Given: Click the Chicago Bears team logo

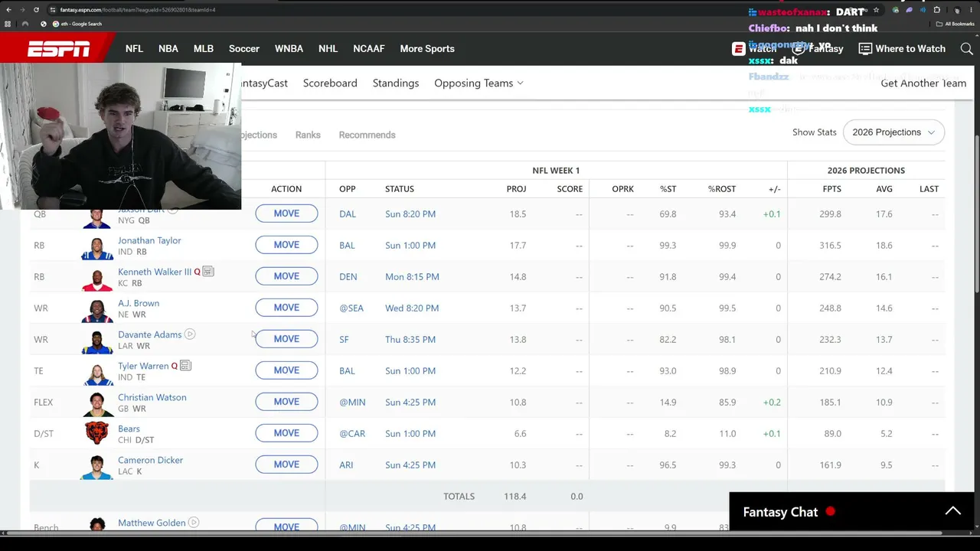Looking at the screenshot, I should pyautogui.click(x=96, y=433).
